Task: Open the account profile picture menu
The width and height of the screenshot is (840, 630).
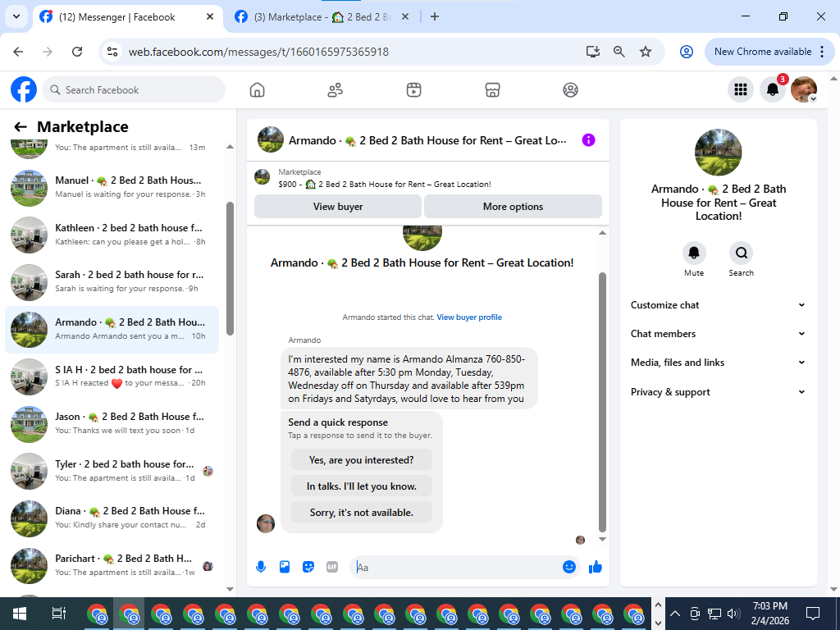Action: point(804,89)
